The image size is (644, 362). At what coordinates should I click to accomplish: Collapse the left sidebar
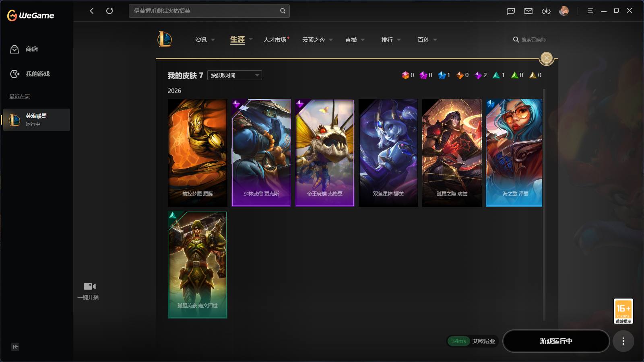pos(15,347)
